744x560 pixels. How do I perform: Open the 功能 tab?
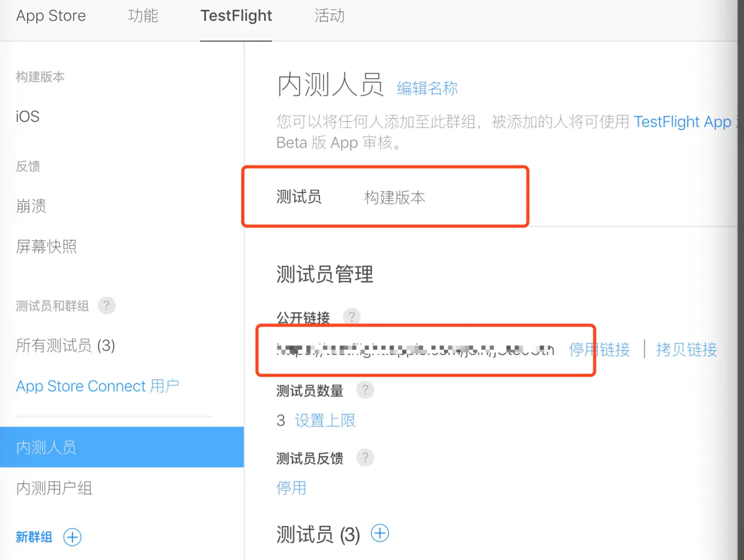[143, 16]
